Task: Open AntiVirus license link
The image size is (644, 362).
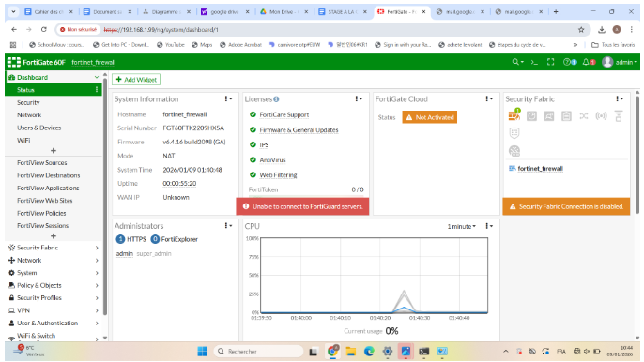Action: (x=272, y=160)
